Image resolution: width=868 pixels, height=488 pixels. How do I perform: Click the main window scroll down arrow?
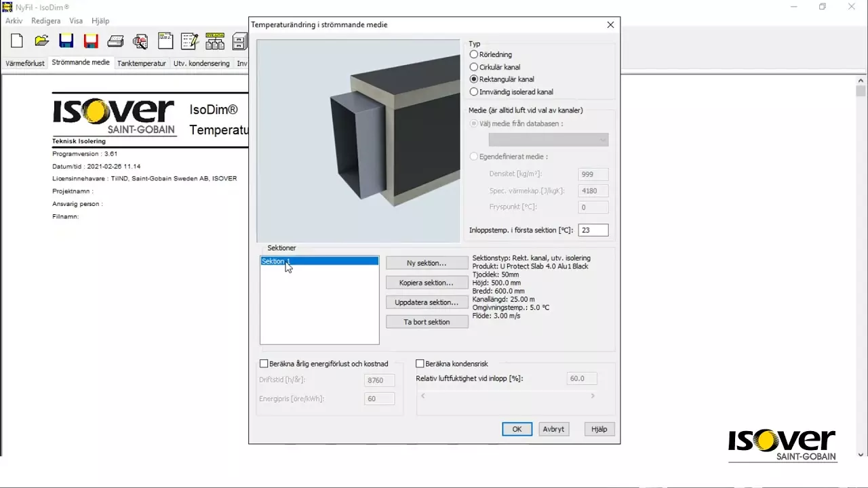pos(861,455)
